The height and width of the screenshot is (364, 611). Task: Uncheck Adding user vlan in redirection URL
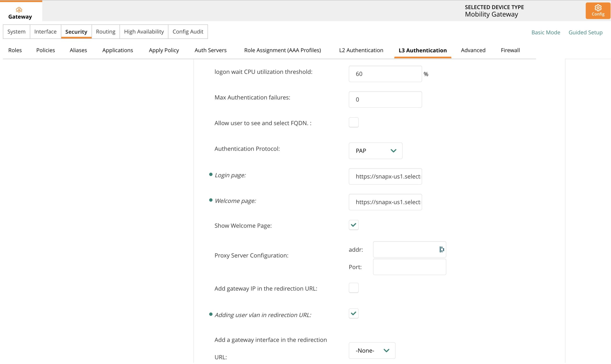coord(353,313)
